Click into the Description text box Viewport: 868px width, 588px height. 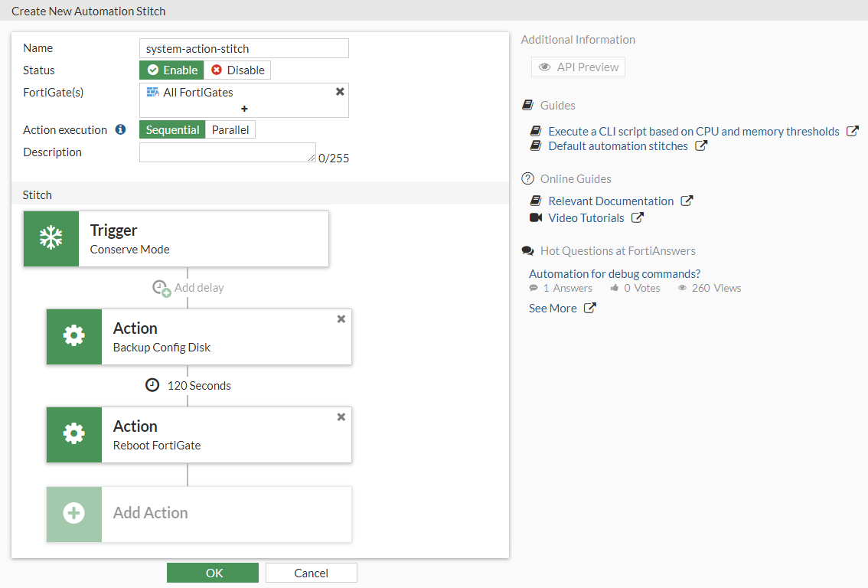(227, 152)
